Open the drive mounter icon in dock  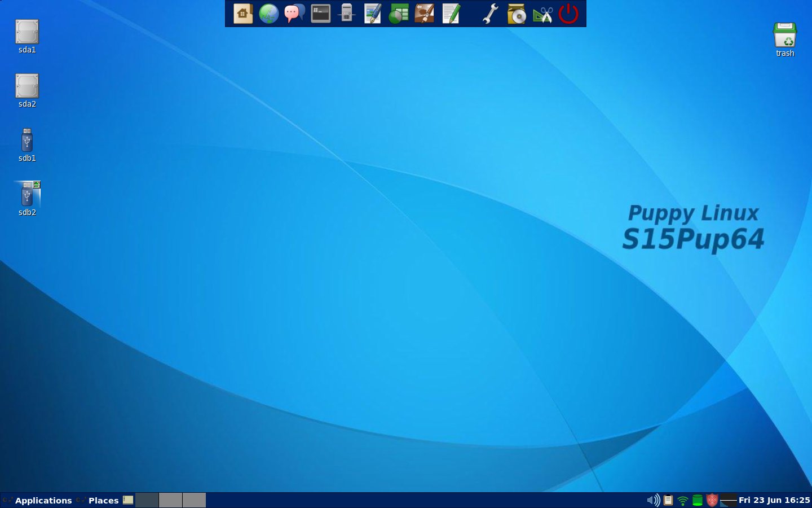point(347,14)
